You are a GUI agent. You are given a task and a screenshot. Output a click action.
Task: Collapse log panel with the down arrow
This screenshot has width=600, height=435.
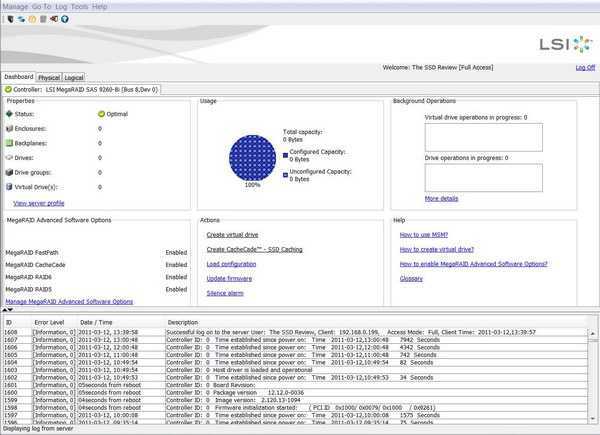(10, 310)
